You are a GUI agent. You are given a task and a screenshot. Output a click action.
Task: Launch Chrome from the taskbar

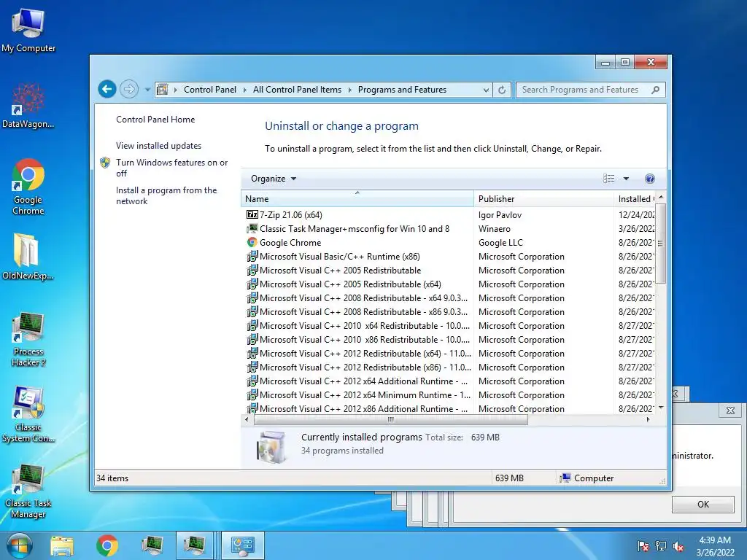107,545
